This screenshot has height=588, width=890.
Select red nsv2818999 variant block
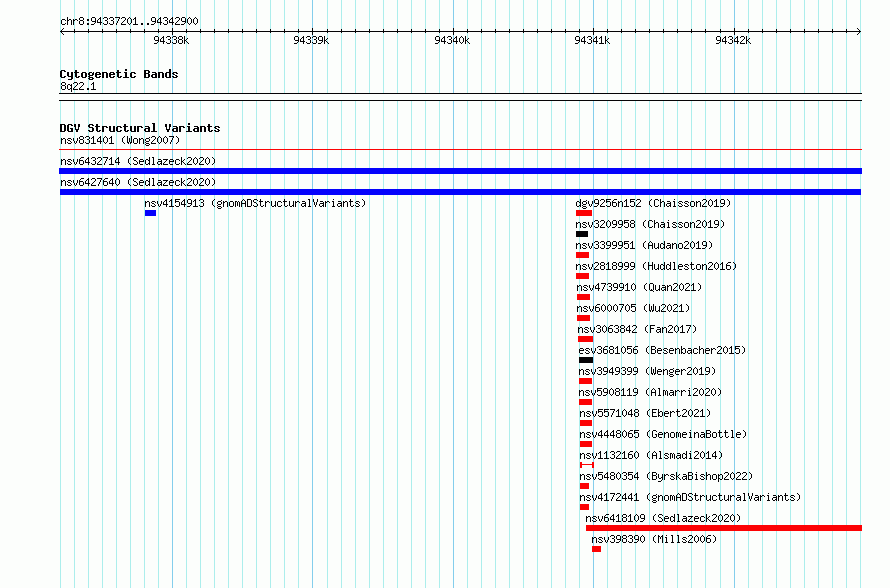pyautogui.click(x=582, y=276)
